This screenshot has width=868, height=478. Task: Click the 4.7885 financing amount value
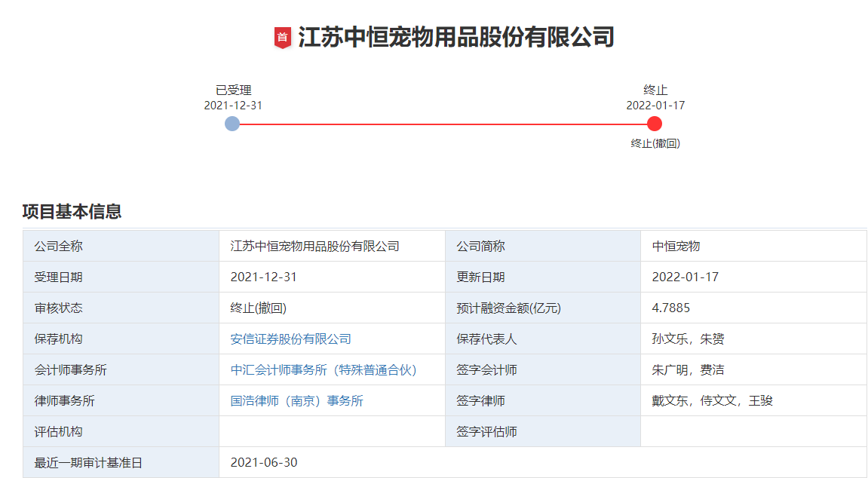[x=671, y=308]
